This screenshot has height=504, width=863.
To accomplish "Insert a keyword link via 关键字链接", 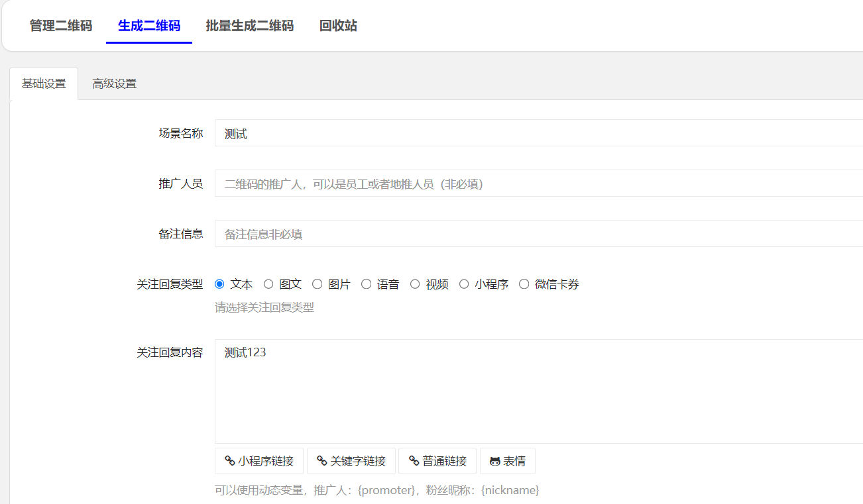I will [x=351, y=460].
